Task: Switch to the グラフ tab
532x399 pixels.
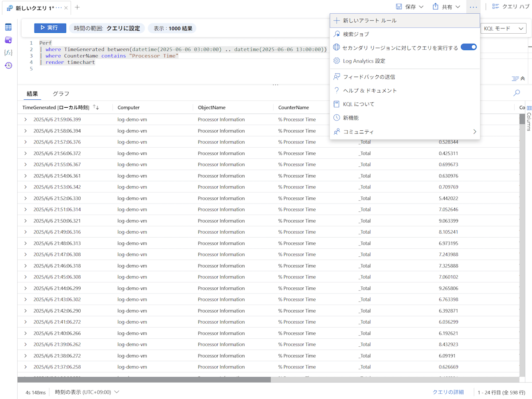Action: click(x=61, y=94)
